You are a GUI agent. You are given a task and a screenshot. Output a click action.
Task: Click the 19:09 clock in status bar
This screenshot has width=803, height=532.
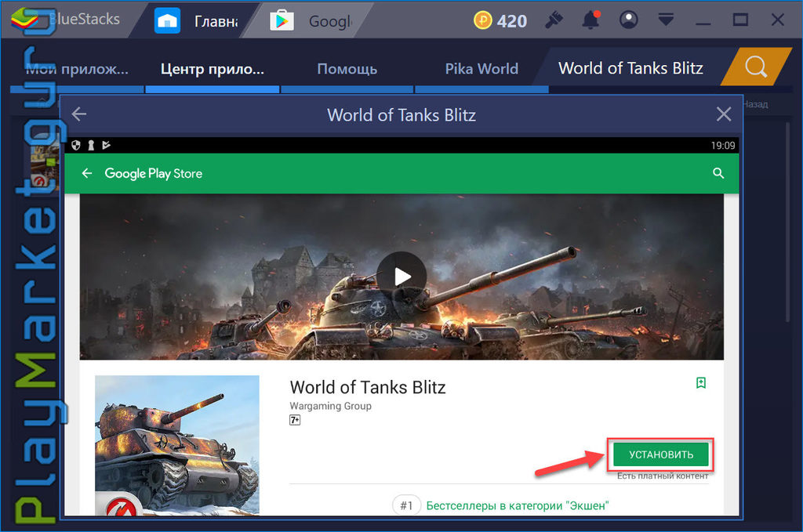click(x=722, y=145)
